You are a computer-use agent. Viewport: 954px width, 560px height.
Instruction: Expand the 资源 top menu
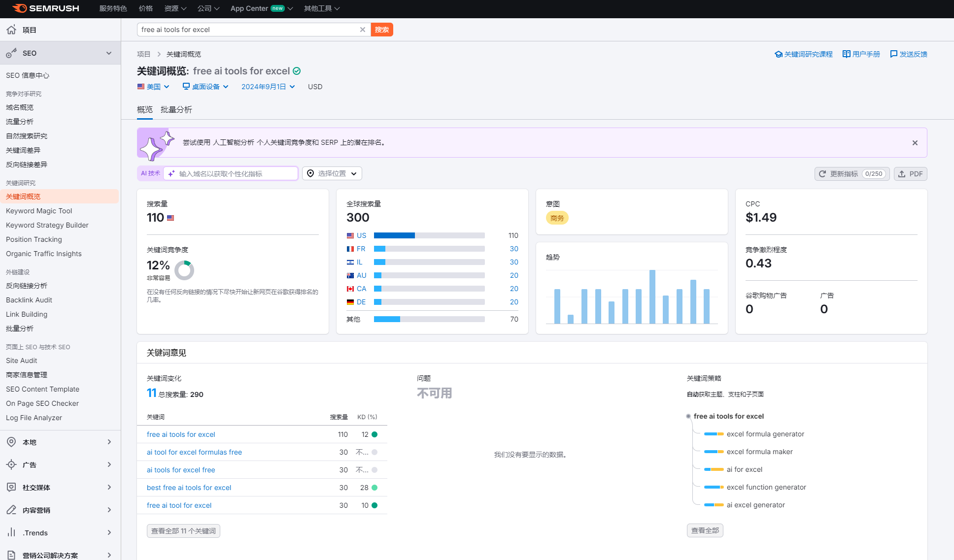(x=175, y=8)
